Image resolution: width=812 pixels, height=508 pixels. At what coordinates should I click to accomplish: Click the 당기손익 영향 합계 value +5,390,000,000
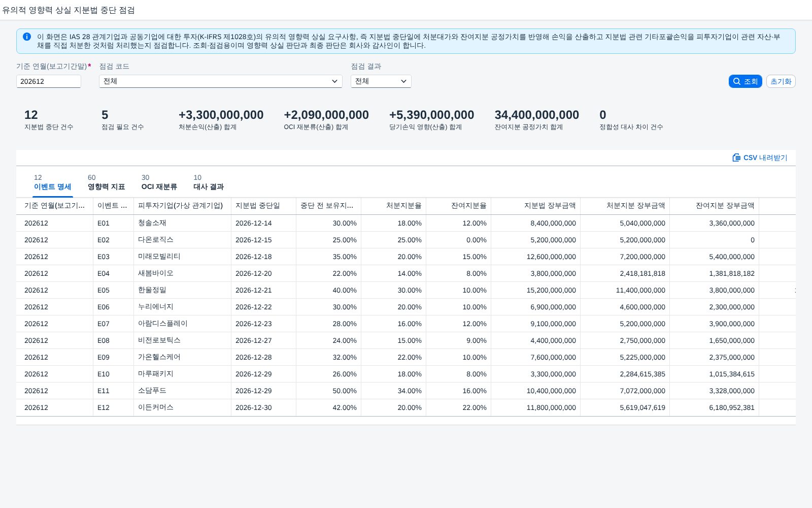tap(431, 115)
